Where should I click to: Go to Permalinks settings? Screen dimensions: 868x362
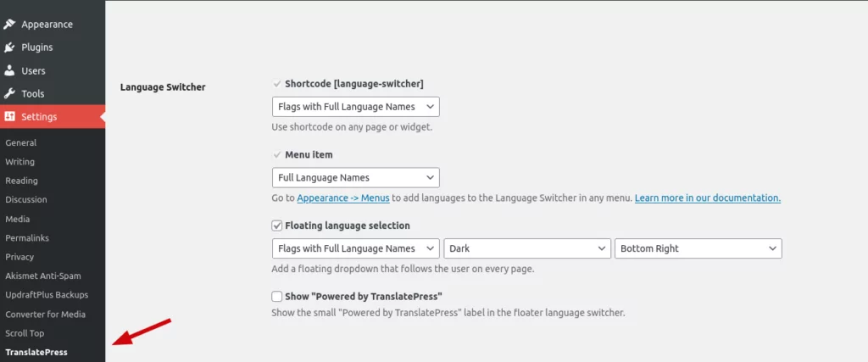click(x=27, y=238)
